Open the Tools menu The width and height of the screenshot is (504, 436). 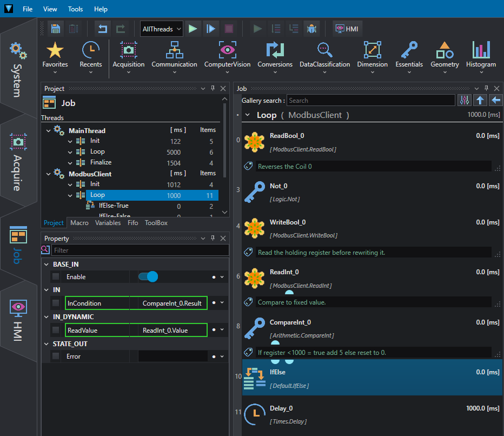[75, 9]
